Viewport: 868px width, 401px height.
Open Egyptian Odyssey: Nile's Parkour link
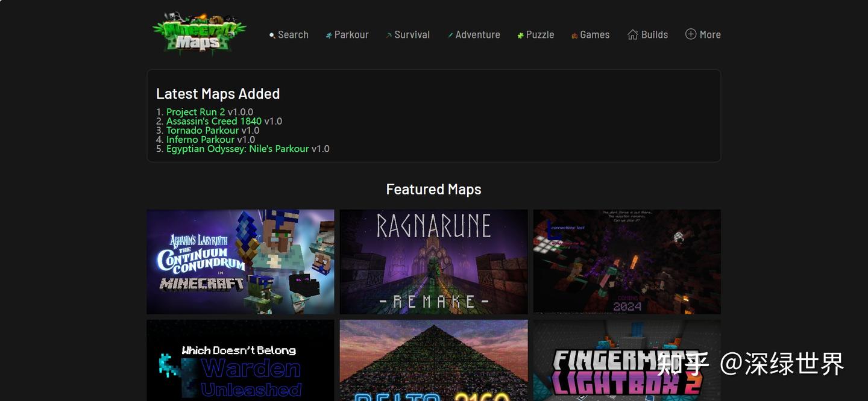(x=237, y=149)
